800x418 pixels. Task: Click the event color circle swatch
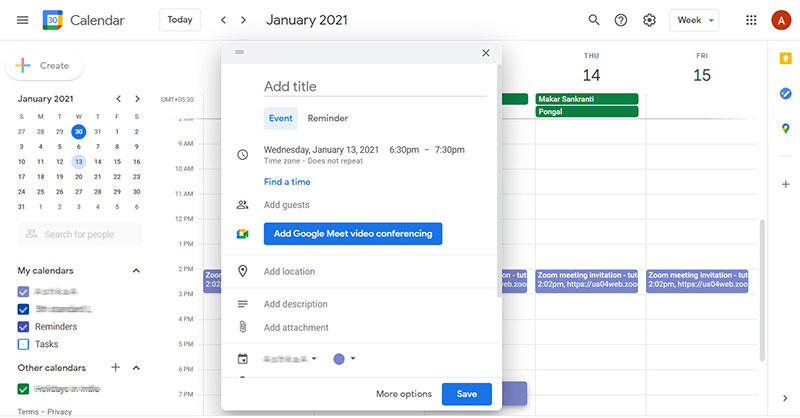(339, 359)
